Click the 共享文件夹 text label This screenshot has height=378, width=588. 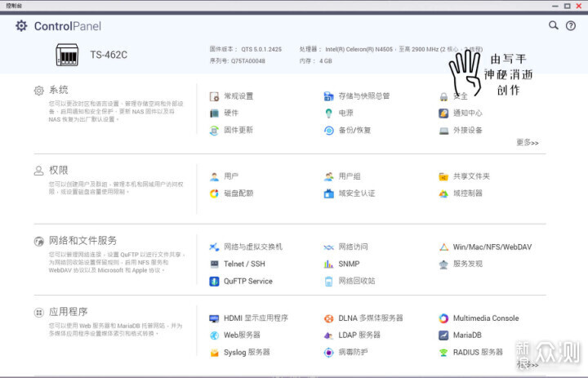tap(471, 176)
